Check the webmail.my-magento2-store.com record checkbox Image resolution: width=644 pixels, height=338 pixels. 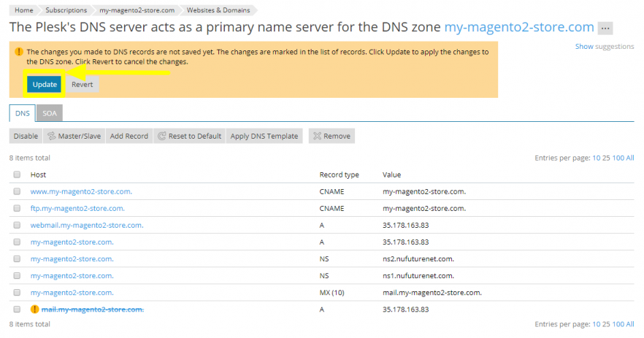pyautogui.click(x=17, y=225)
